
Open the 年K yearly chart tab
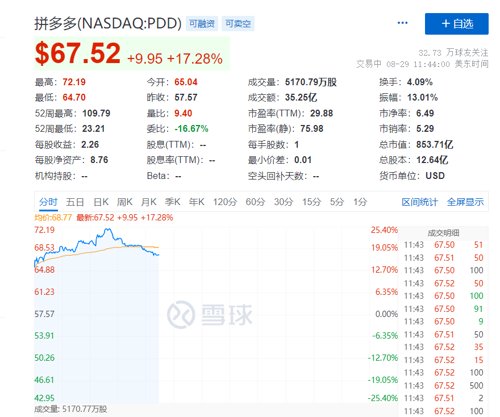[x=196, y=202]
